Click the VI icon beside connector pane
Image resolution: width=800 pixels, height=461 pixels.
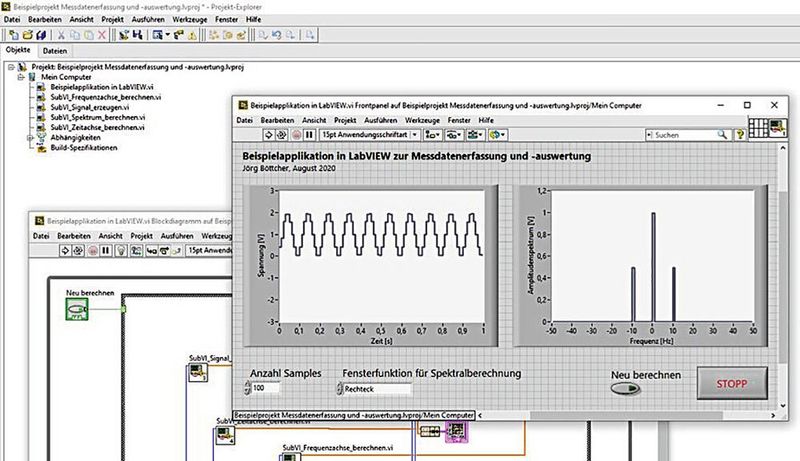coord(778,127)
